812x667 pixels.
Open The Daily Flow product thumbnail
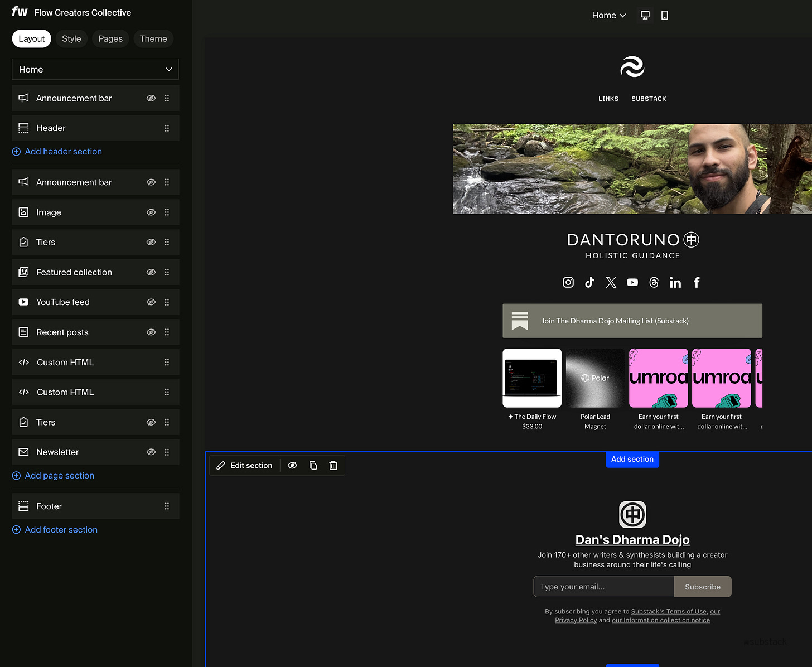532,378
